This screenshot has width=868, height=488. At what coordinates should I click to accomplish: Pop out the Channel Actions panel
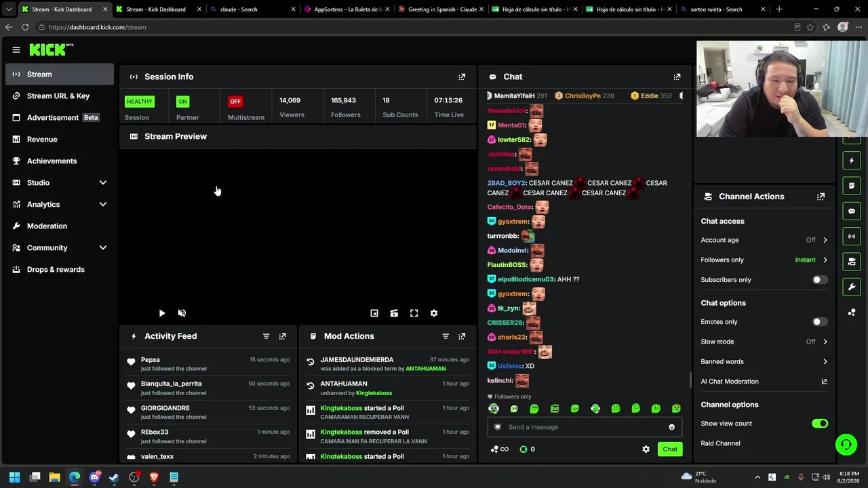tap(821, 197)
